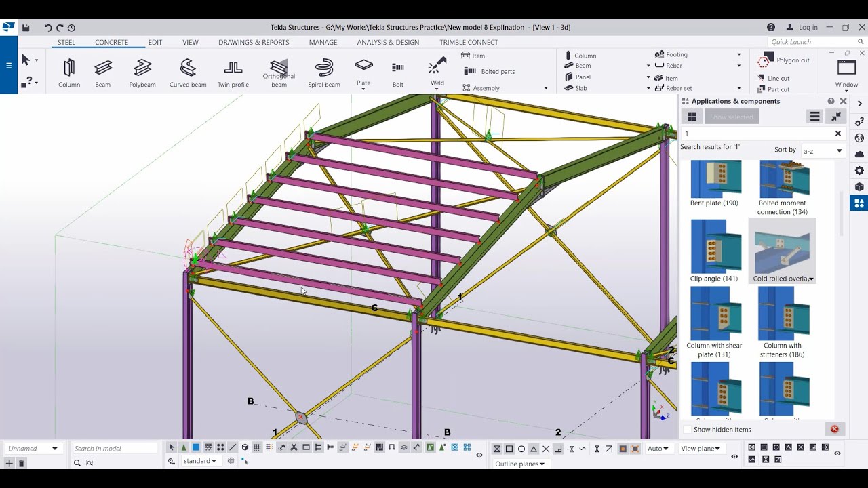This screenshot has height=488, width=868.
Task: Click the Plate tool icon
Action: pos(364,66)
